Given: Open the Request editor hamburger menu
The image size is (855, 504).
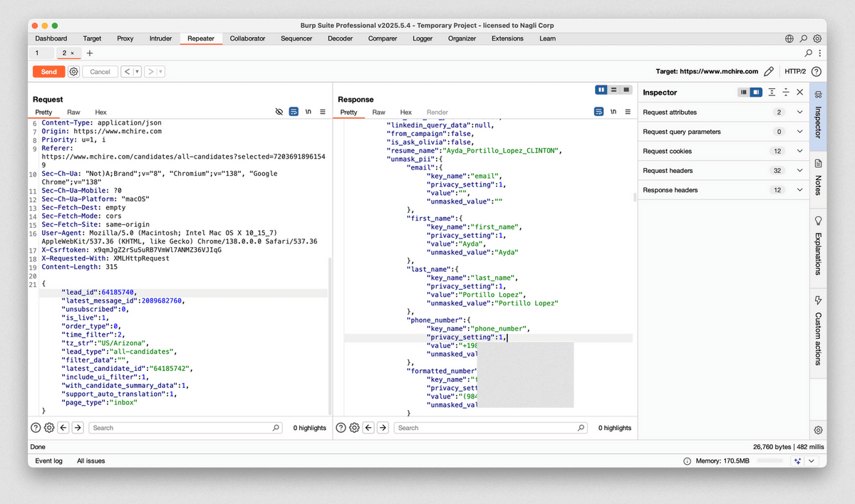Looking at the screenshot, I should pos(322,112).
